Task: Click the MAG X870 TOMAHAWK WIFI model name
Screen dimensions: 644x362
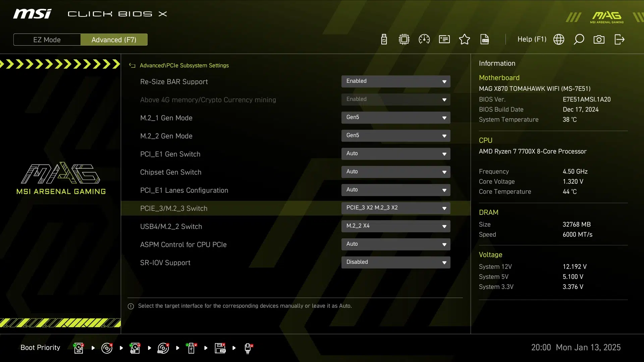Action: point(535,89)
